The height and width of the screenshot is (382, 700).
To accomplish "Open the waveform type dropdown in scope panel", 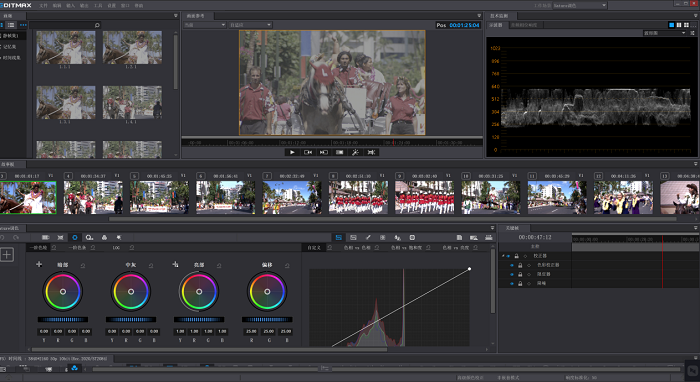I will pyautogui.click(x=664, y=33).
